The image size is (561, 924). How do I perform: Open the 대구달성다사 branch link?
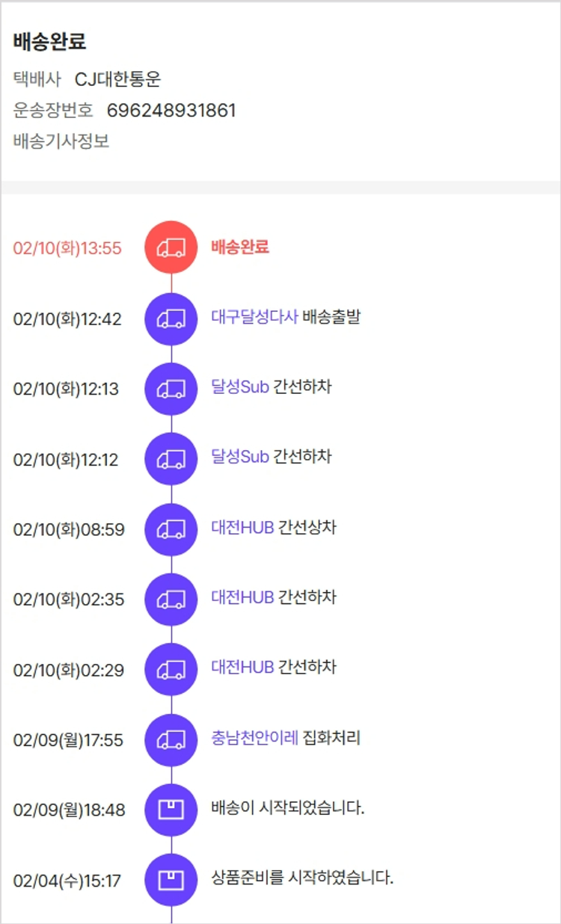254,317
